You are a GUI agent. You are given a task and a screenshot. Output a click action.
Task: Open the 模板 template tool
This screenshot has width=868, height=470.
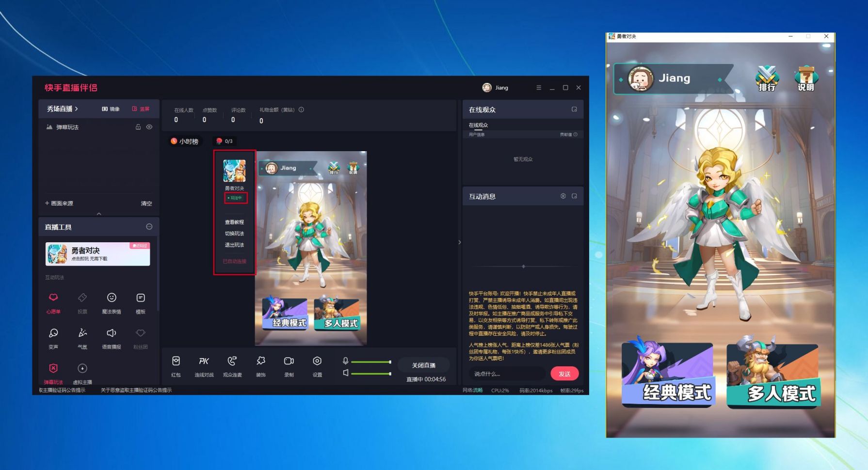(x=141, y=303)
